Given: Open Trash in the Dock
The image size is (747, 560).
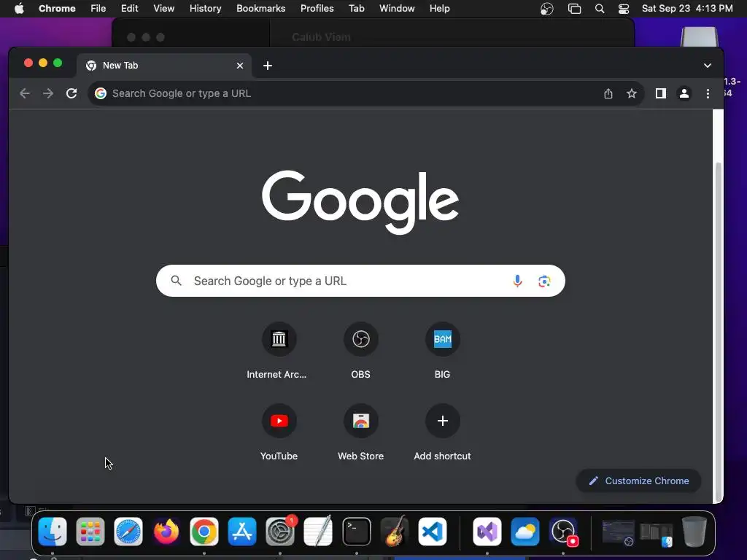Looking at the screenshot, I should (694, 532).
